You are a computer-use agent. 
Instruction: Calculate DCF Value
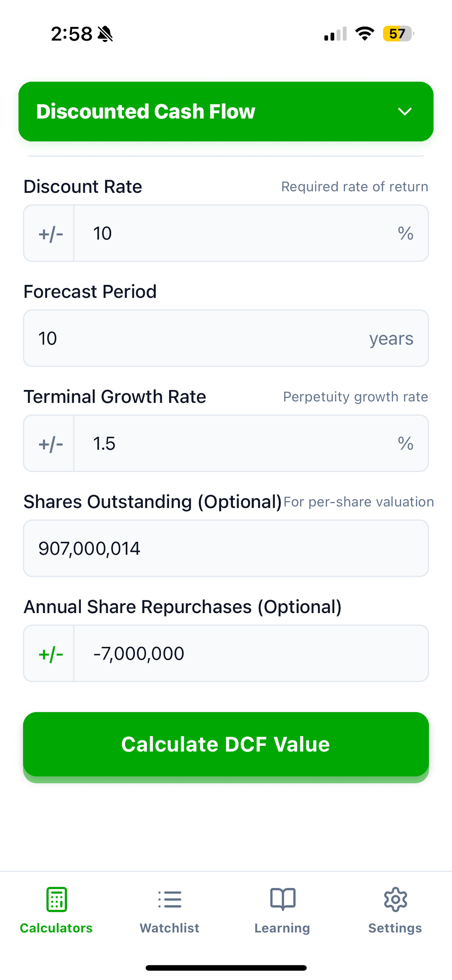tap(226, 744)
